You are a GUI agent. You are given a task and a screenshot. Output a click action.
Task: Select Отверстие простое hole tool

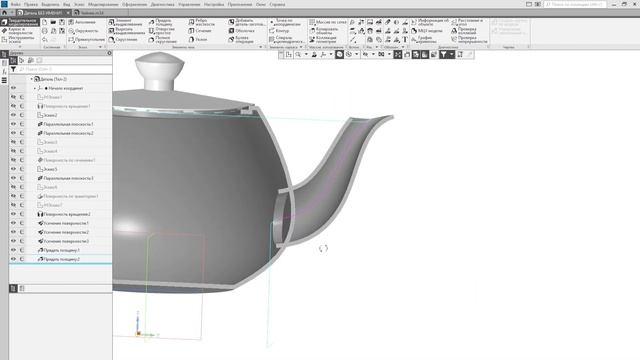[x=162, y=31]
